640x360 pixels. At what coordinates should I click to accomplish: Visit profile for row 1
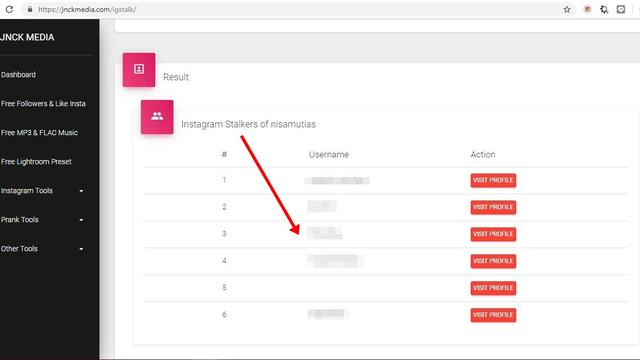493,180
